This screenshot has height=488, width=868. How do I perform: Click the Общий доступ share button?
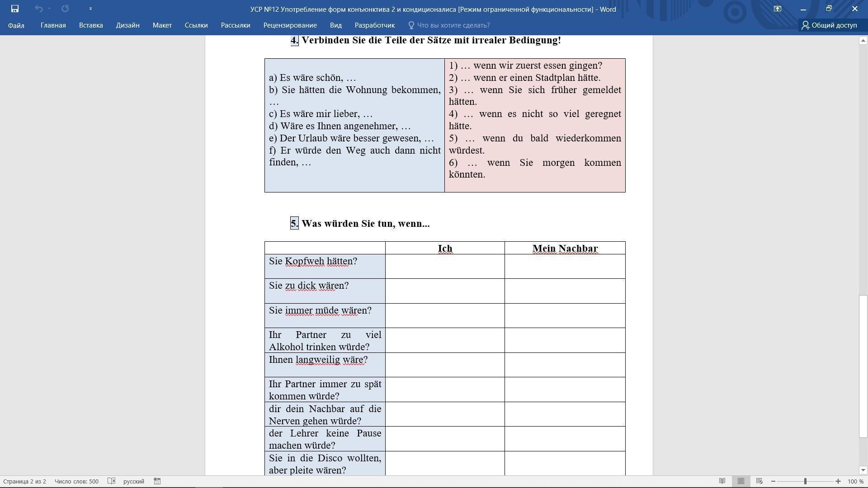click(829, 25)
